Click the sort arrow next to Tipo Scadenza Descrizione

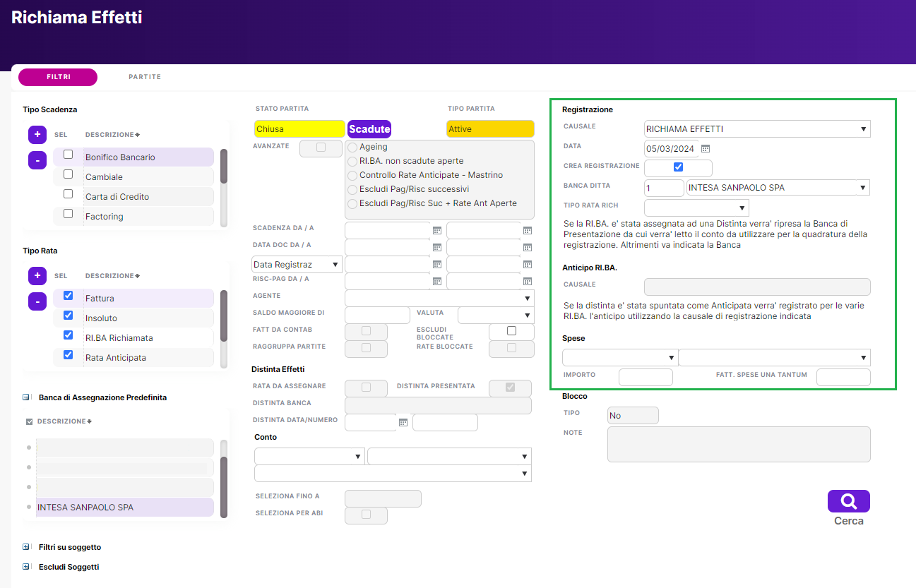[137, 135]
